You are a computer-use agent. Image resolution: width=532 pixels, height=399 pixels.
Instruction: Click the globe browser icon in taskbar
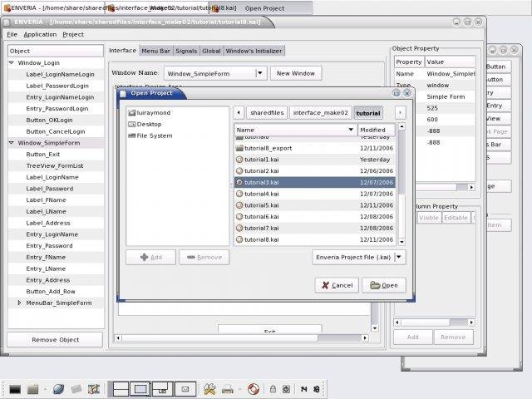[x=58, y=388]
